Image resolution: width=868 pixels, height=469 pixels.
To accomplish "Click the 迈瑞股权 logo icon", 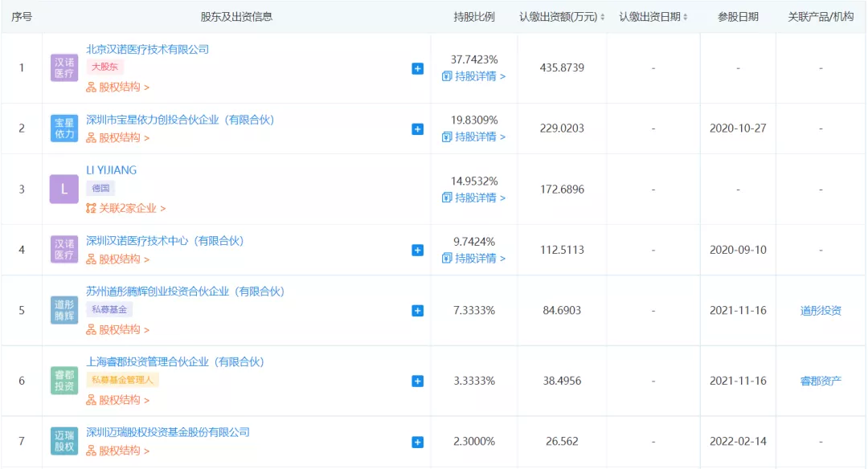I will pyautogui.click(x=64, y=442).
